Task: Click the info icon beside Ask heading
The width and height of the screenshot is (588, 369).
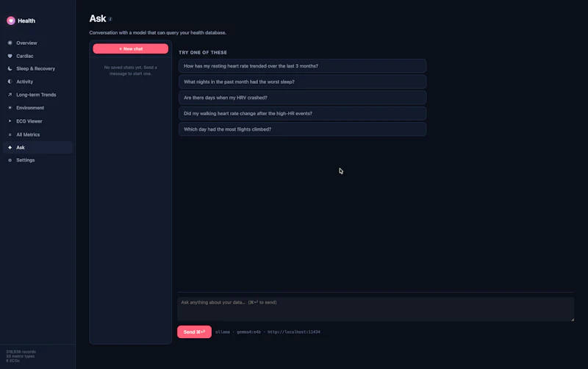Action: (x=110, y=19)
